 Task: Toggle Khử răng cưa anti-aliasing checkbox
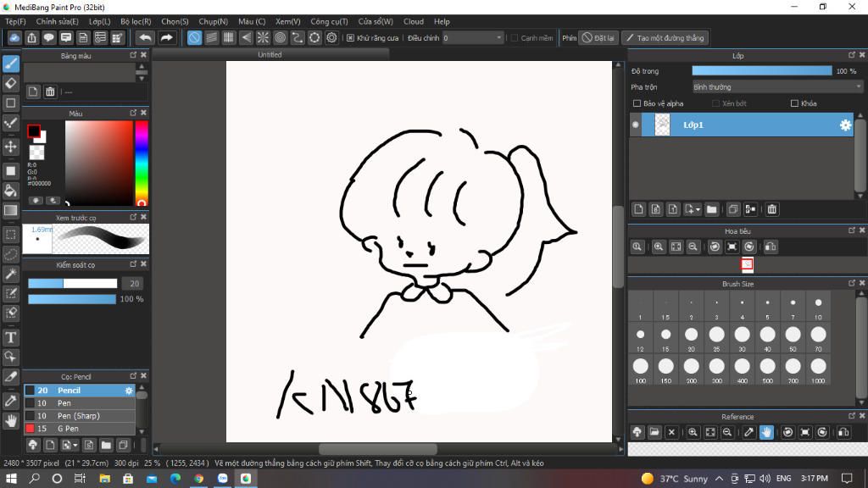(x=350, y=37)
